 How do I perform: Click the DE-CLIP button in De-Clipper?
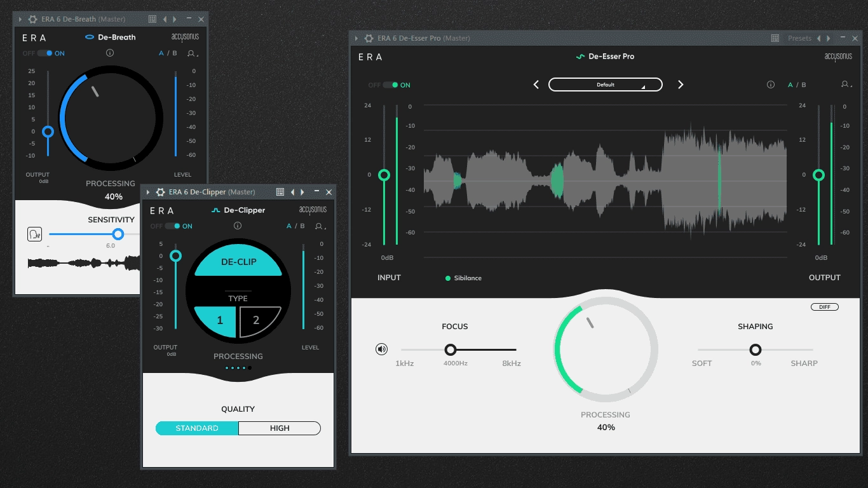[238, 261]
